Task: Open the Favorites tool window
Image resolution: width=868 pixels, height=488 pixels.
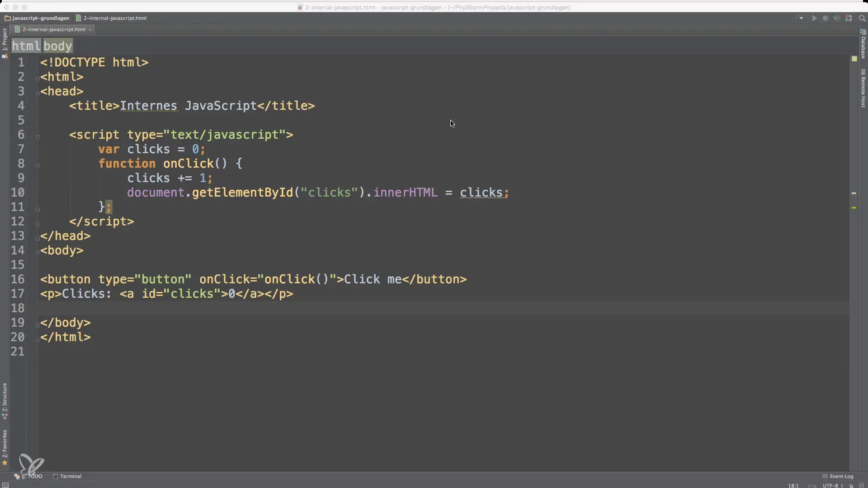Action: point(5,447)
